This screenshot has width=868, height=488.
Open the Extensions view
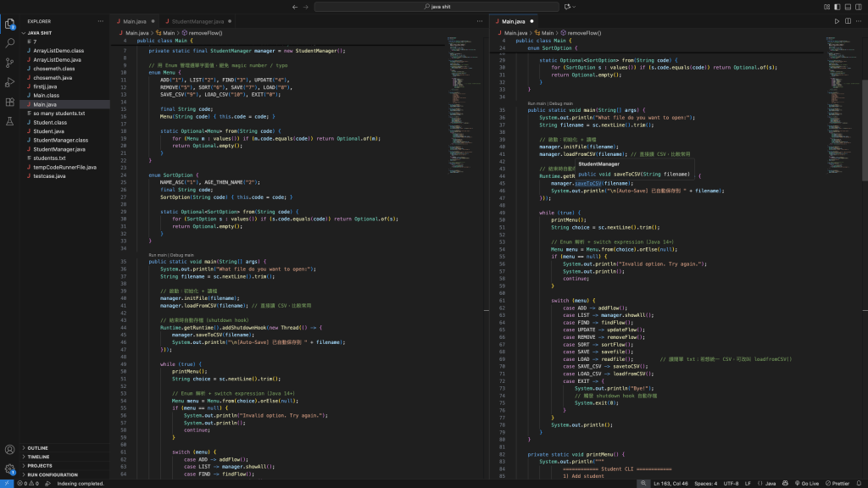click(9, 102)
